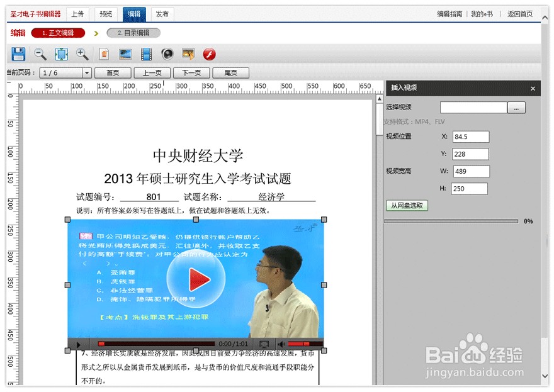554x392 pixels.
Task: Click the video volume slider bar
Action: point(305,344)
